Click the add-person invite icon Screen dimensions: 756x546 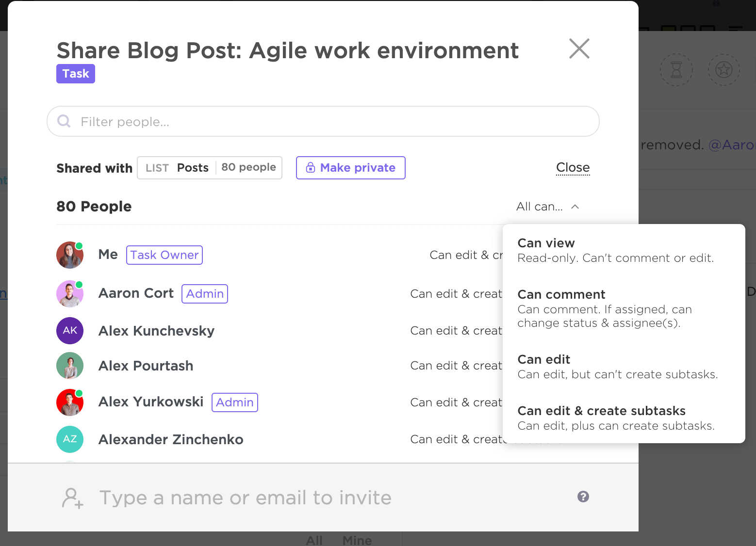click(x=72, y=498)
